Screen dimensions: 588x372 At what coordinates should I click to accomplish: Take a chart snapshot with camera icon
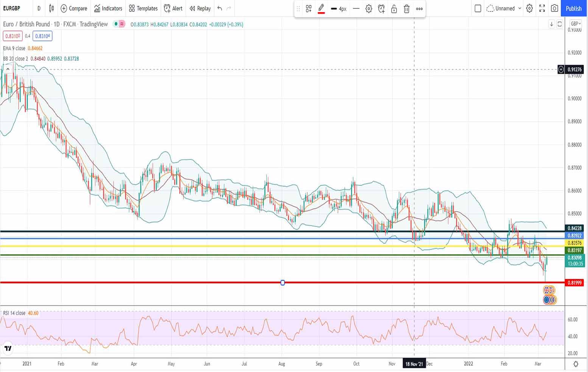pos(554,8)
